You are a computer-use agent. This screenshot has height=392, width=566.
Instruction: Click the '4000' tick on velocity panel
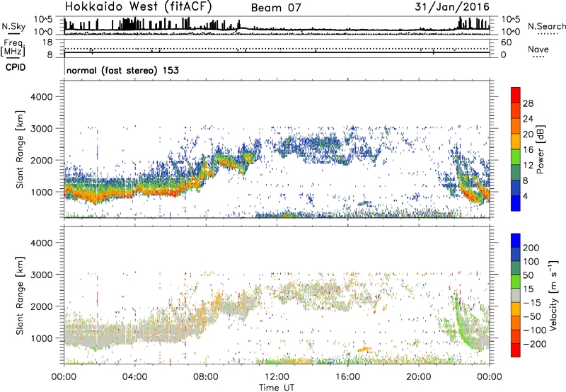point(41,243)
